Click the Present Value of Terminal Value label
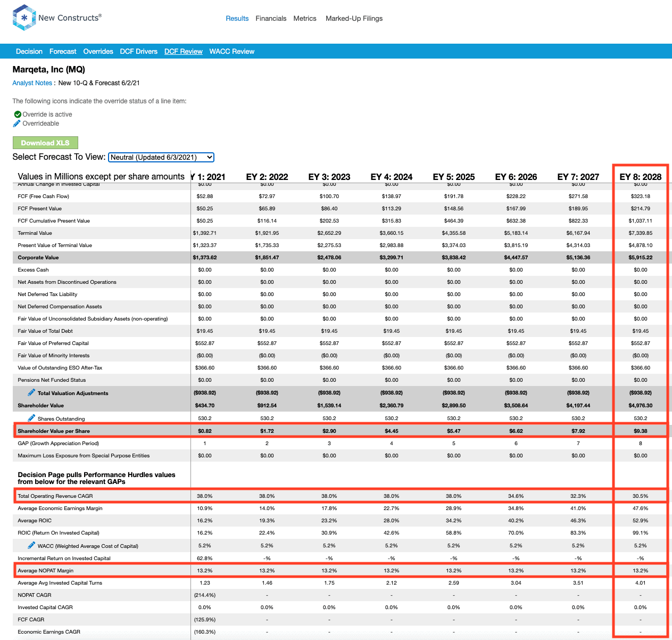This screenshot has height=640, width=672. pyautogui.click(x=55, y=245)
